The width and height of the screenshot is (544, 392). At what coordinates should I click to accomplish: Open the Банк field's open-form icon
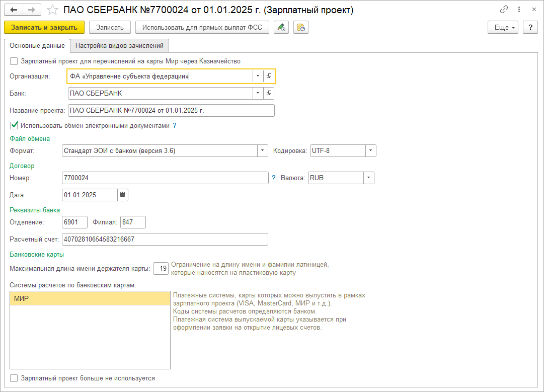269,93
